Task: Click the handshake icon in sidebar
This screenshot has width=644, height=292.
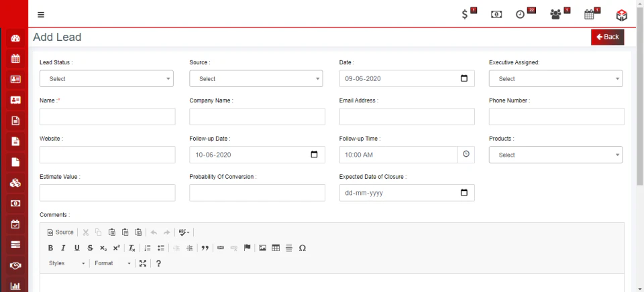Action: click(15, 266)
